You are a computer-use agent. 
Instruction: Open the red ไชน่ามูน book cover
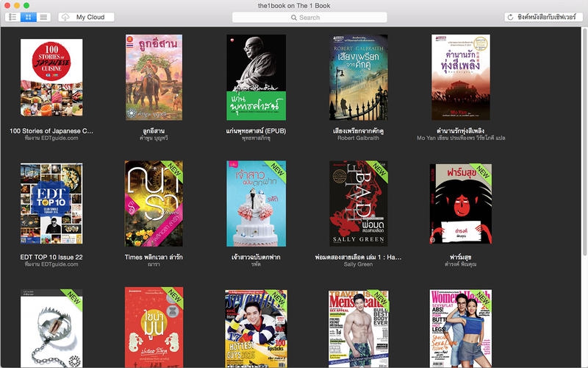(x=154, y=328)
